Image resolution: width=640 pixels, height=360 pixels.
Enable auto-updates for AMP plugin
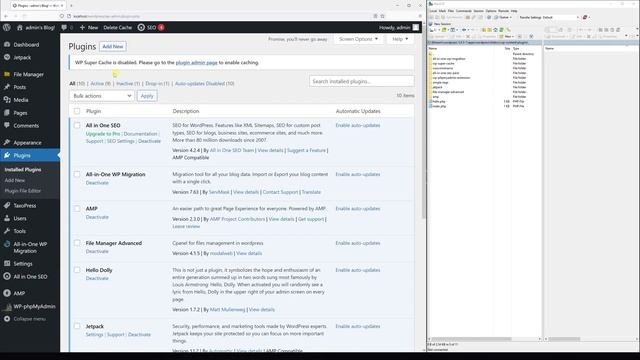[x=358, y=209]
